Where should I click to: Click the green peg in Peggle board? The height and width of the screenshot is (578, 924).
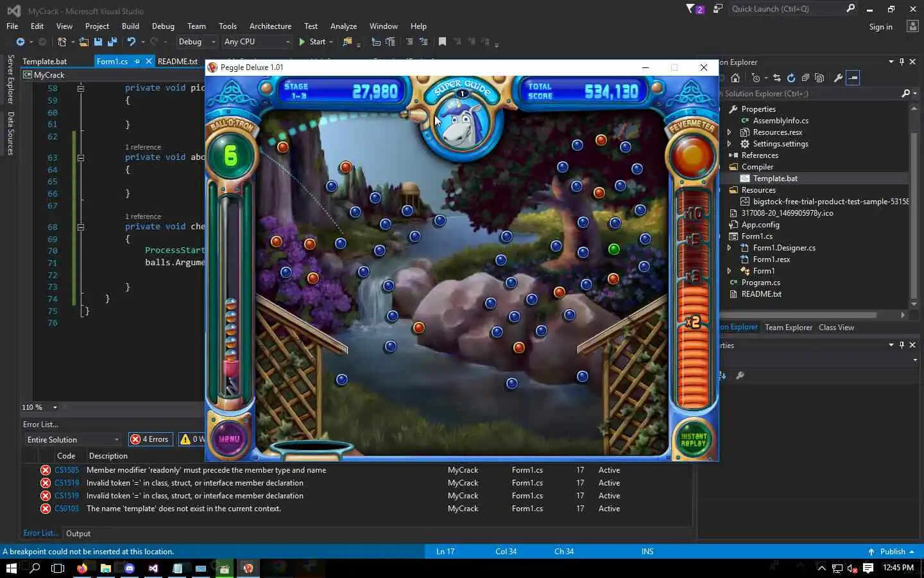coord(613,249)
